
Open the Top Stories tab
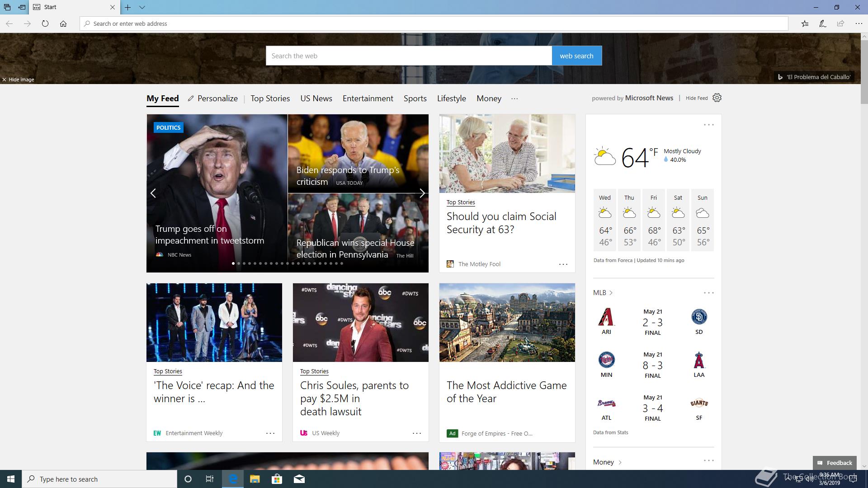270,99
